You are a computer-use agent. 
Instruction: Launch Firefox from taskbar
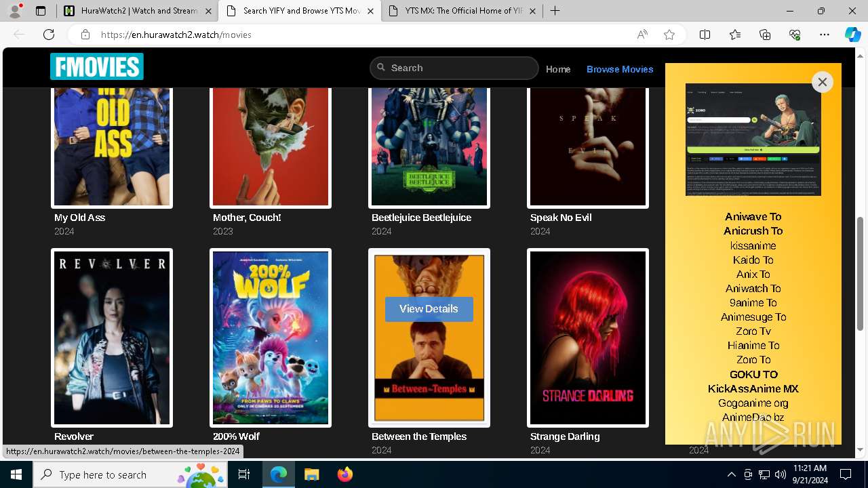tap(344, 474)
